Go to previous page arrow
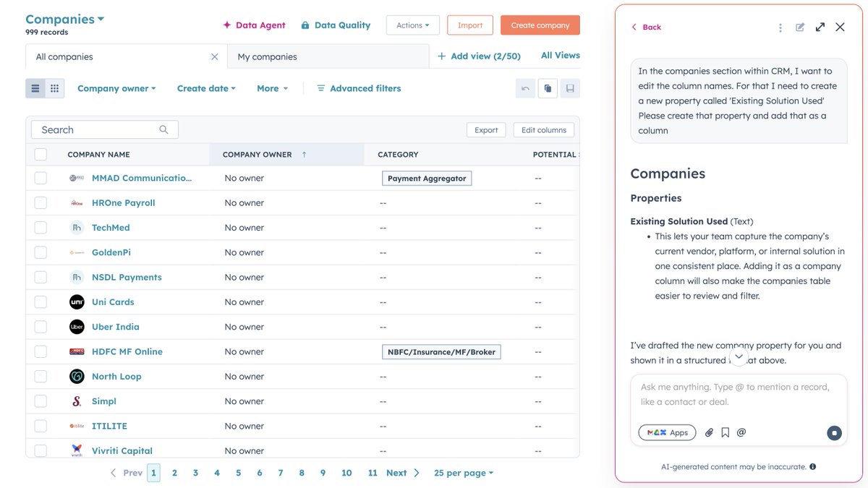Viewport: 868px width, 488px height. [113, 473]
